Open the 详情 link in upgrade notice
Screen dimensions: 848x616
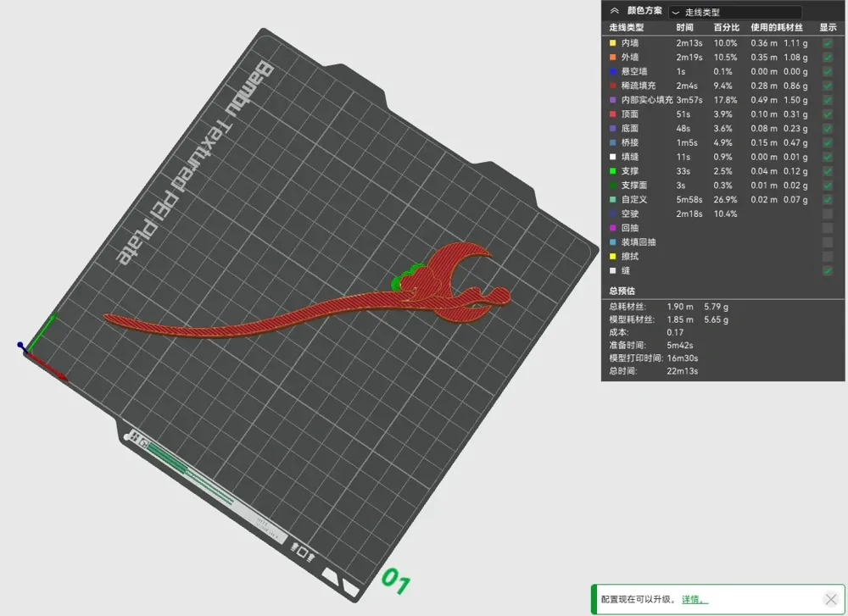695,599
